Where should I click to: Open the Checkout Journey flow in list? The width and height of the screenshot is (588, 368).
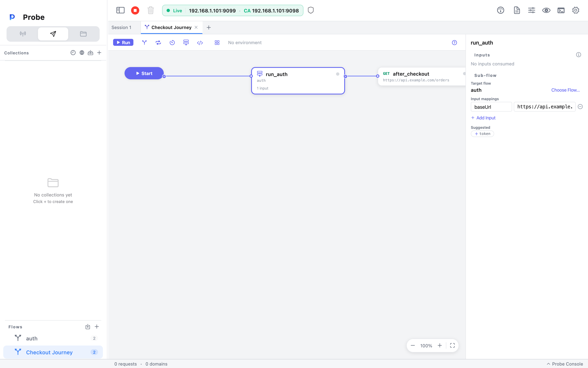(x=53, y=352)
